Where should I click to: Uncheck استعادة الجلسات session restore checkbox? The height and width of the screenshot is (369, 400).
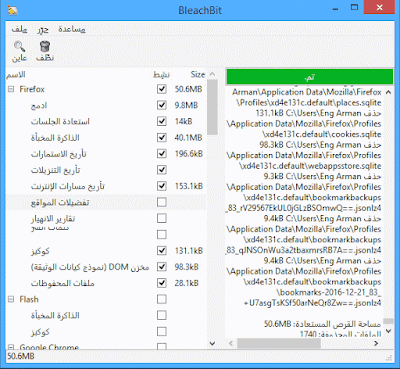click(162, 121)
